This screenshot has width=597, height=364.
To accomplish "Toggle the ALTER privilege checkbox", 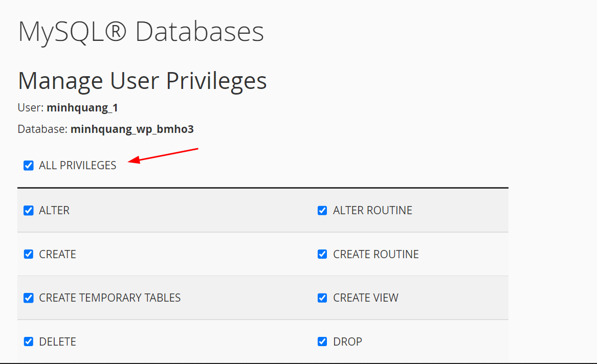I will (28, 210).
